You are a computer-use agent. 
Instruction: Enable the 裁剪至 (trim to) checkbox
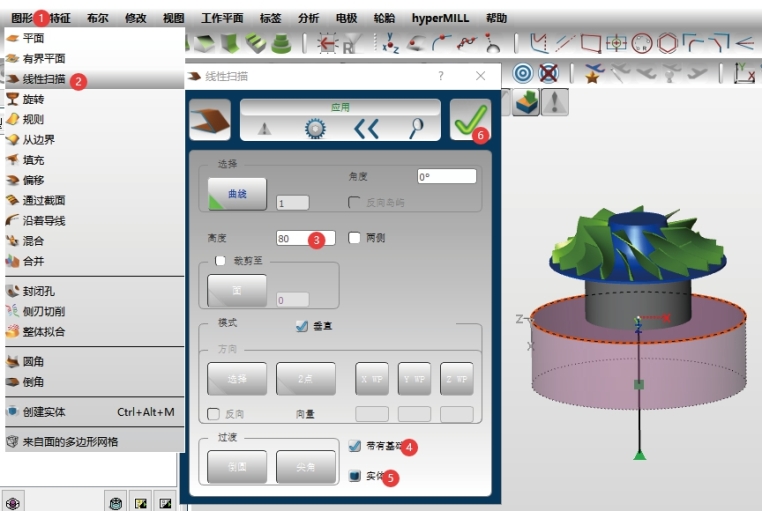pos(221,260)
